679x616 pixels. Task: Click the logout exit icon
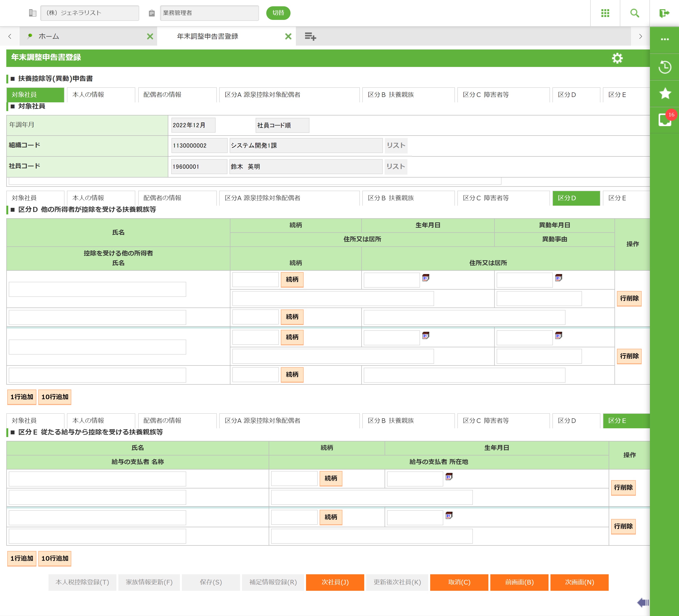(664, 13)
